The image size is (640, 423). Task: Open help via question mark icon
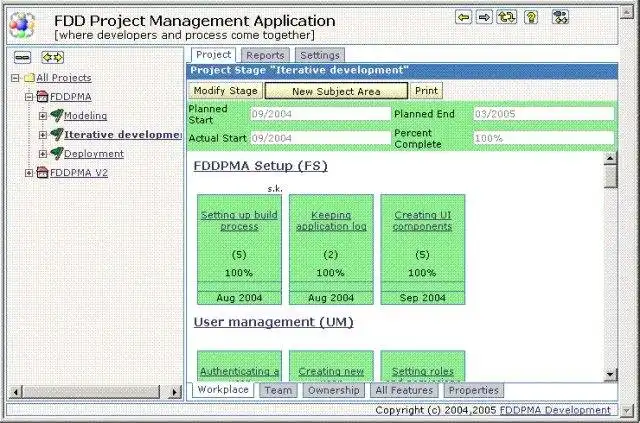(x=531, y=17)
